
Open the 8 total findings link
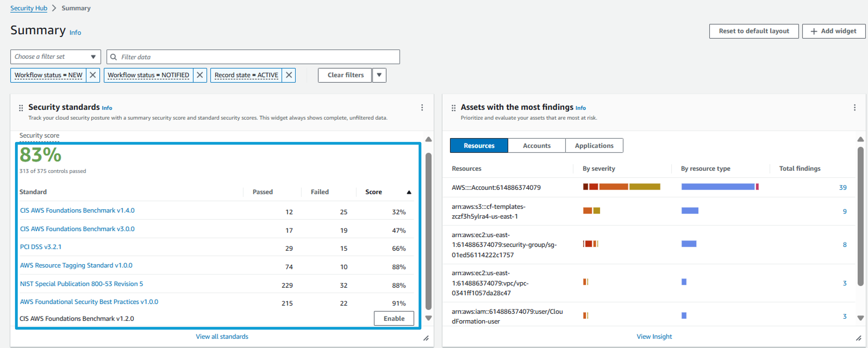(844, 245)
